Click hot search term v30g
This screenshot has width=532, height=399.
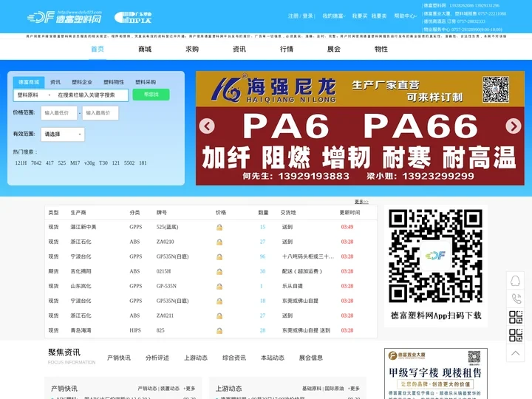[x=89, y=163]
